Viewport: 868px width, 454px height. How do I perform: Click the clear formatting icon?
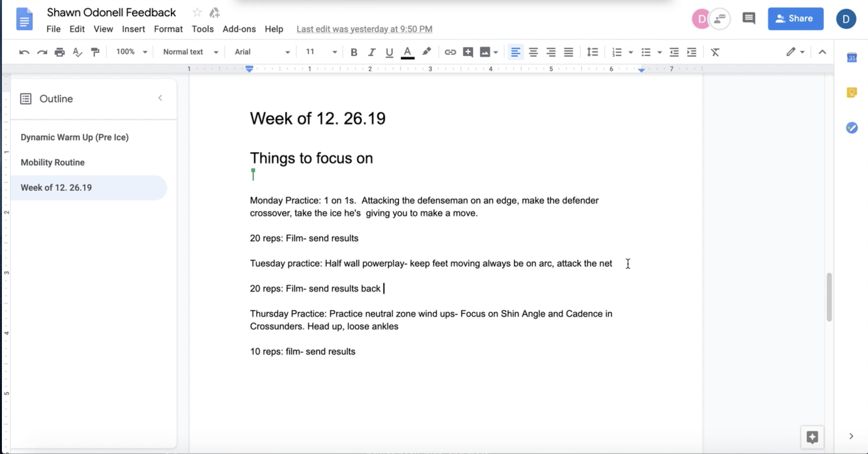[715, 52]
